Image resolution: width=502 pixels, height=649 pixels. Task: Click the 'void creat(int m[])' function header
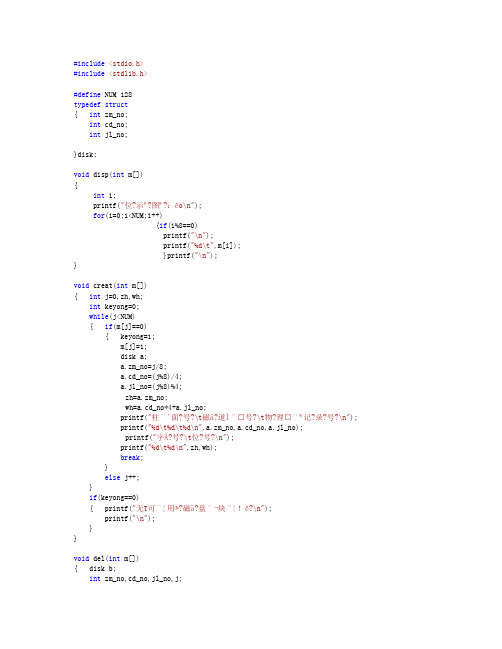[110, 285]
